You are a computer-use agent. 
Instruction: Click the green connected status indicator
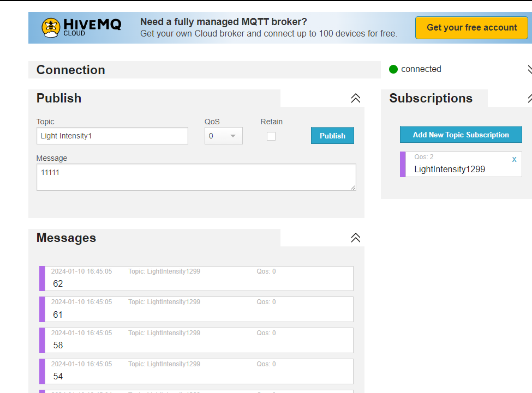click(x=393, y=69)
